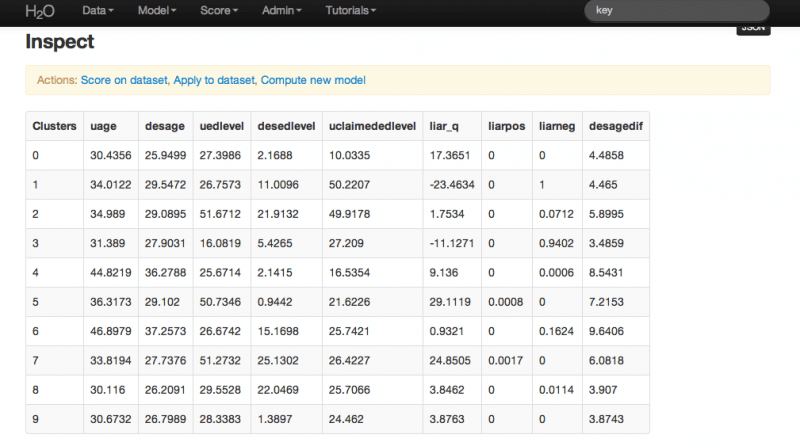The width and height of the screenshot is (800, 446).
Task: Click the Apply to dataset link
Action: tap(215, 80)
